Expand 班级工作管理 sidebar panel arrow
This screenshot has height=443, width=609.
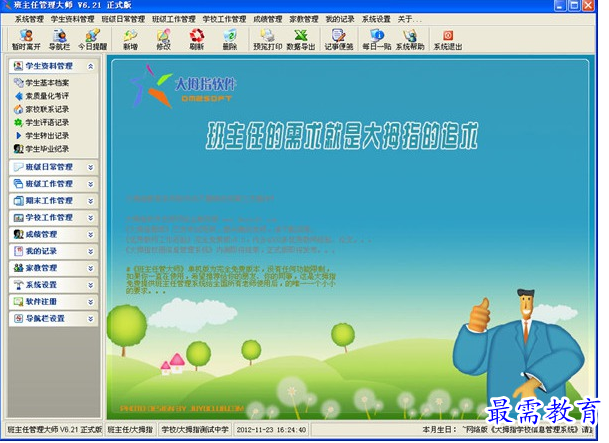(x=90, y=184)
